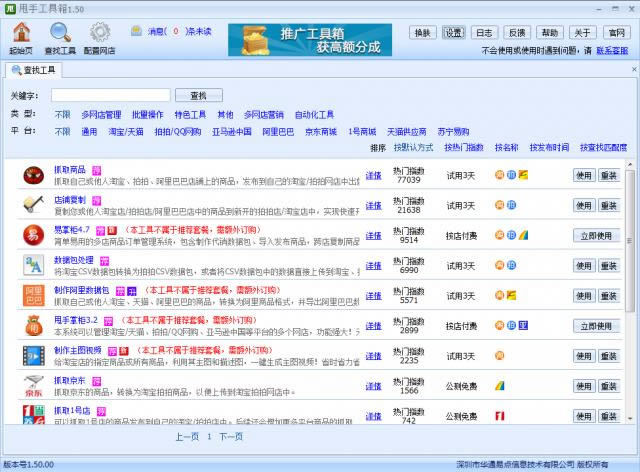Go to 下一页 next page
Viewport: 640px width, 472px height.
(x=231, y=437)
